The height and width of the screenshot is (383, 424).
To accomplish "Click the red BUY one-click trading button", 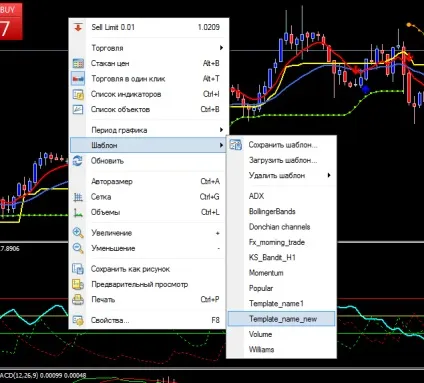I will tap(11, 21).
